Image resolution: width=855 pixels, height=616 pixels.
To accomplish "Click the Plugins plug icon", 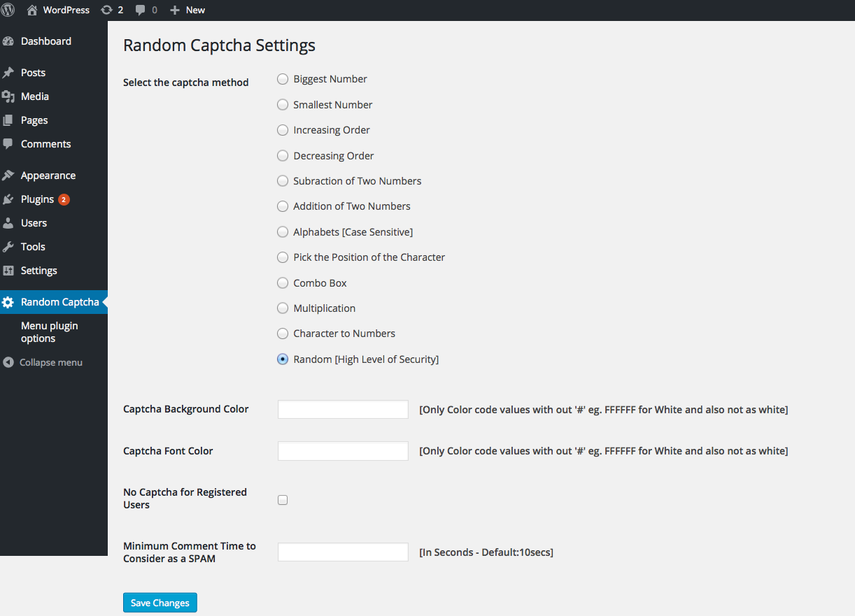I will pos(8,199).
